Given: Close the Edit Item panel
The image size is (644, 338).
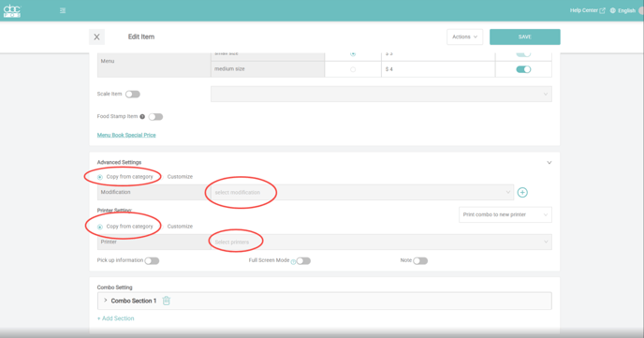Looking at the screenshot, I should 97,37.
